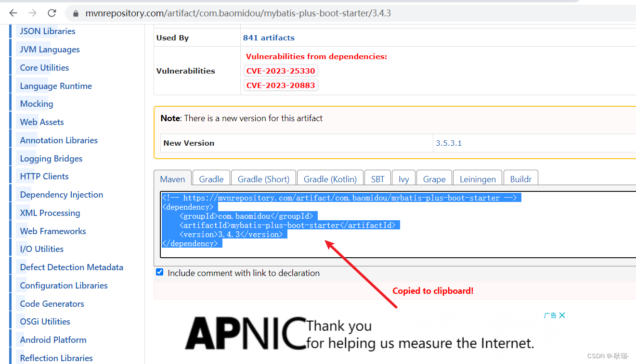Click the APNIC advertisement banner

point(360,333)
